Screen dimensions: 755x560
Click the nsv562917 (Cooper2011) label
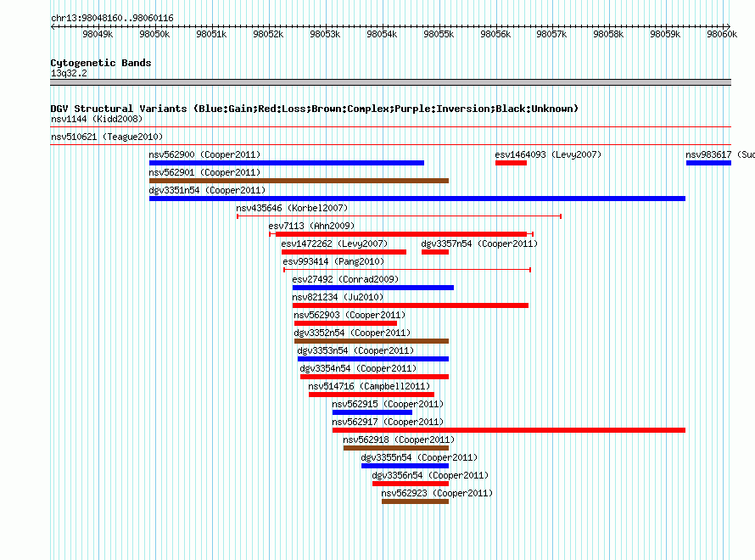pyautogui.click(x=388, y=422)
